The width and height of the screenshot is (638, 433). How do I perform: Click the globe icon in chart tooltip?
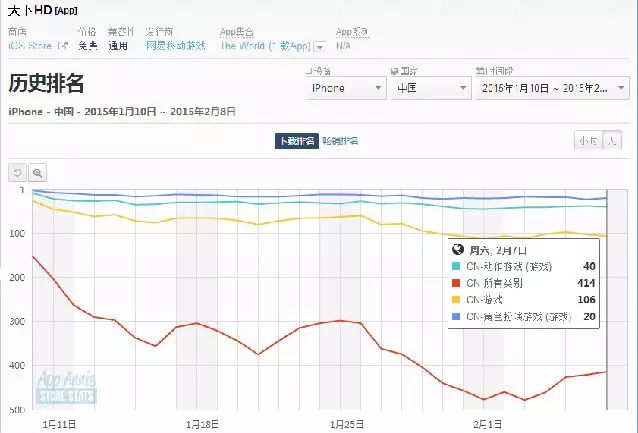(x=458, y=249)
